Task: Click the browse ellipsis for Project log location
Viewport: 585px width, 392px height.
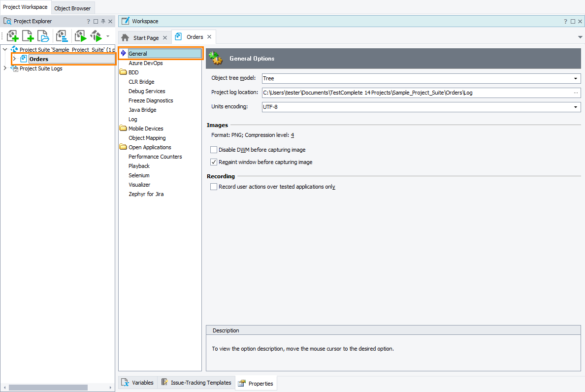Action: [x=576, y=93]
